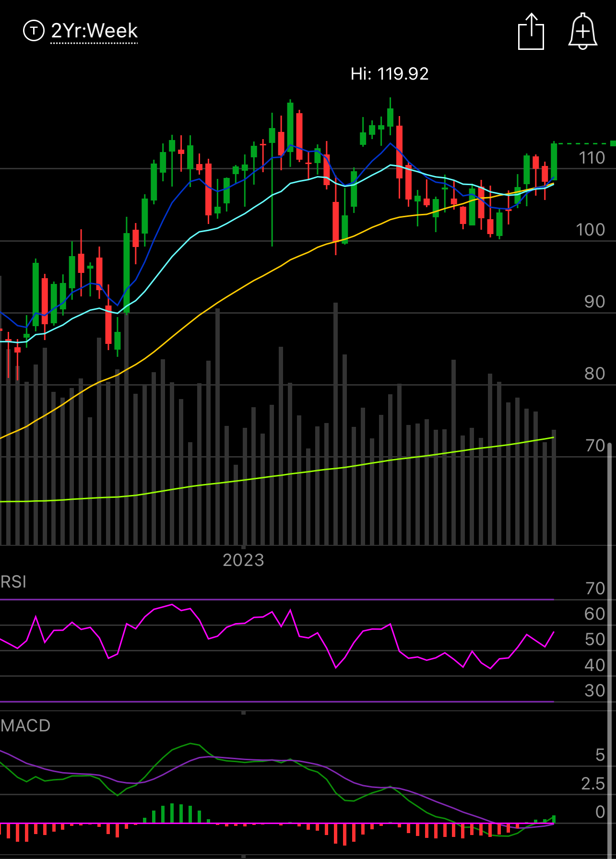This screenshot has width=616, height=859.
Task: Tap the 2023 year axis label
Action: pyautogui.click(x=243, y=560)
